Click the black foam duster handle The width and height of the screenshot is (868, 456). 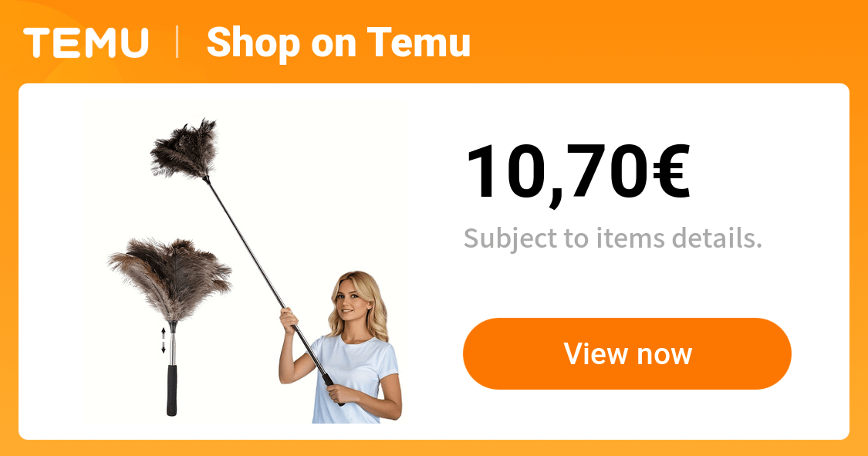coord(172,390)
